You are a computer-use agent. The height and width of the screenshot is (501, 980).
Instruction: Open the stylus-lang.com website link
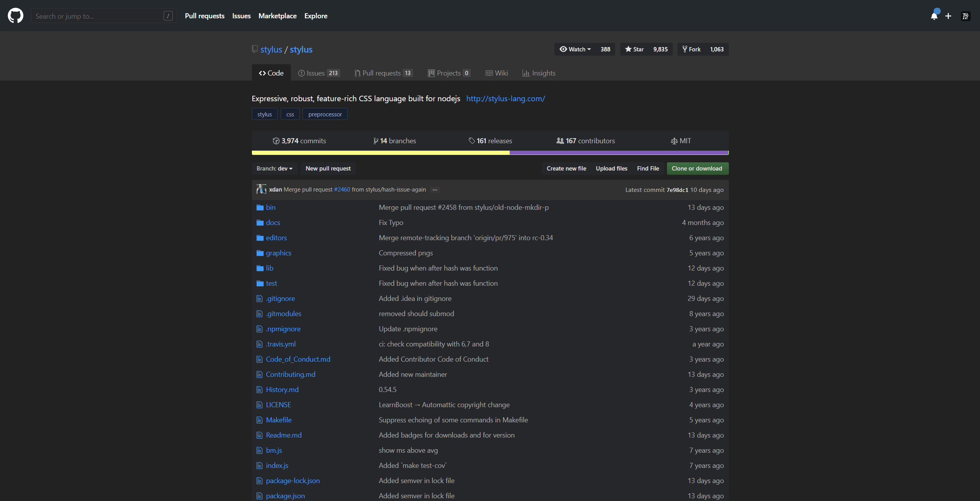505,98
